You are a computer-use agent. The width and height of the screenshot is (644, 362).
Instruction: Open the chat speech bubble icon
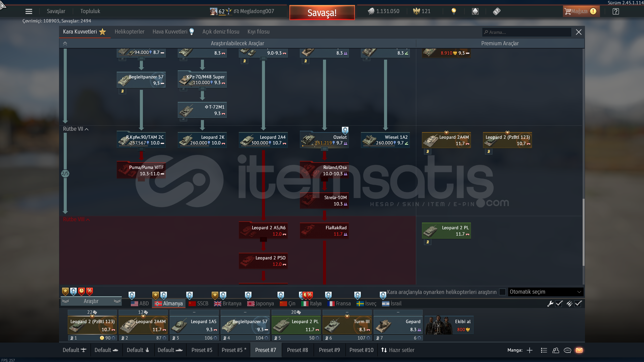(568, 350)
